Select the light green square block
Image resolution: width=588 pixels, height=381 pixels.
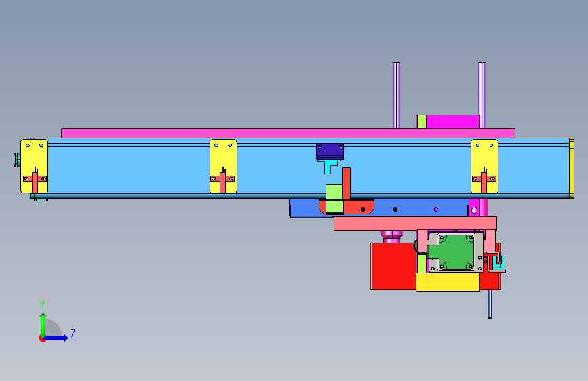coord(334,199)
